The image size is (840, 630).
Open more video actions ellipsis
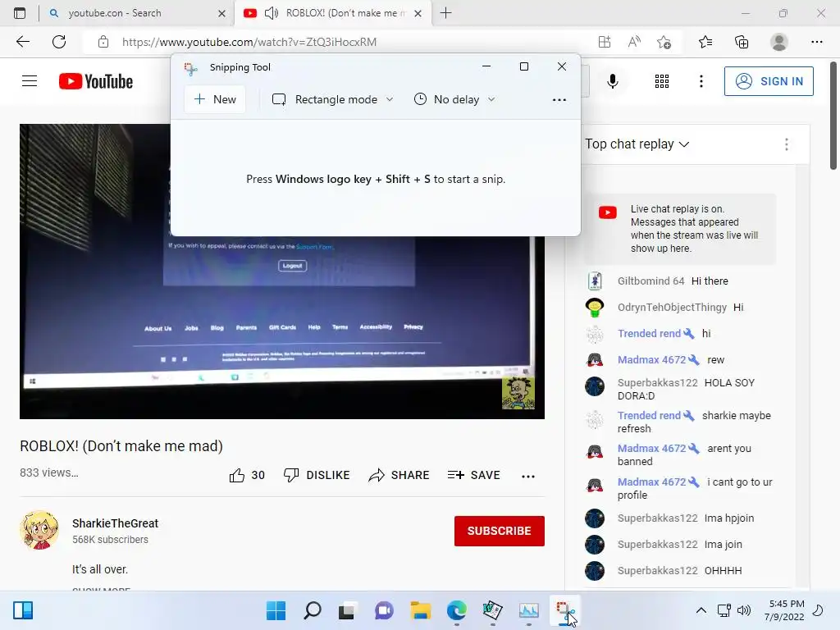(x=528, y=476)
